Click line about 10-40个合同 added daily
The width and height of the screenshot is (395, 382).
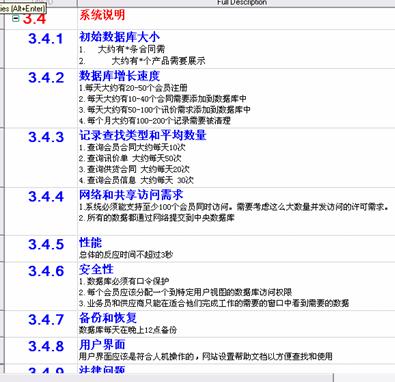click(163, 99)
